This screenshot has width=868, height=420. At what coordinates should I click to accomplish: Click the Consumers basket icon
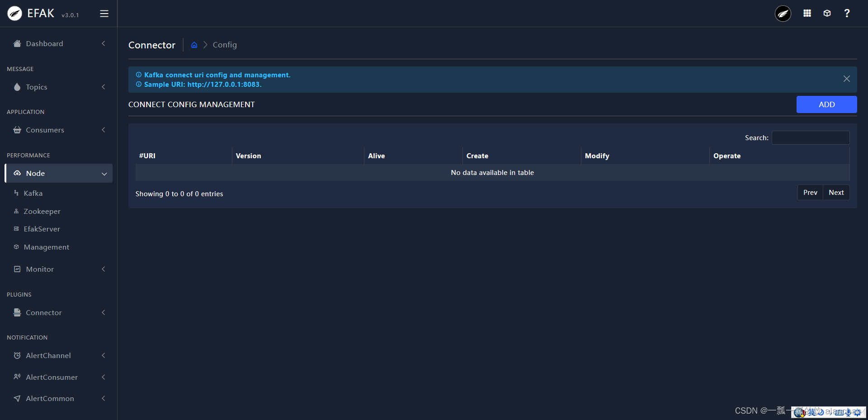pos(17,130)
